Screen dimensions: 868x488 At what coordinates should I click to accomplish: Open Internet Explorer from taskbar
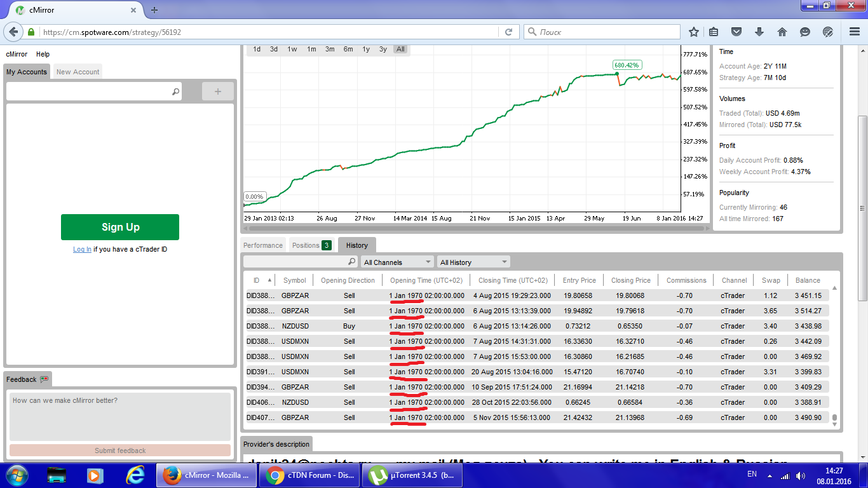[135, 475]
